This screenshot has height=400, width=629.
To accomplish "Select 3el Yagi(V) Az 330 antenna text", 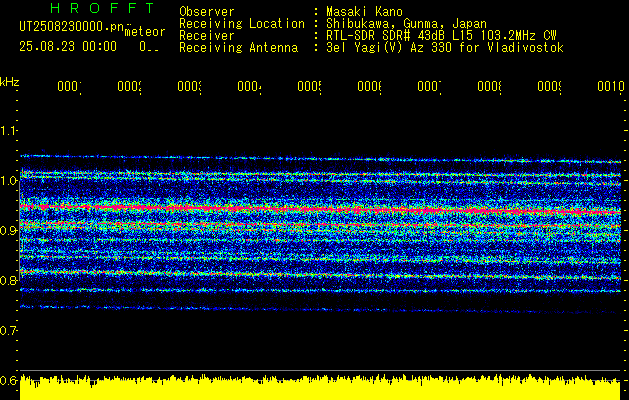I will [x=445, y=48].
